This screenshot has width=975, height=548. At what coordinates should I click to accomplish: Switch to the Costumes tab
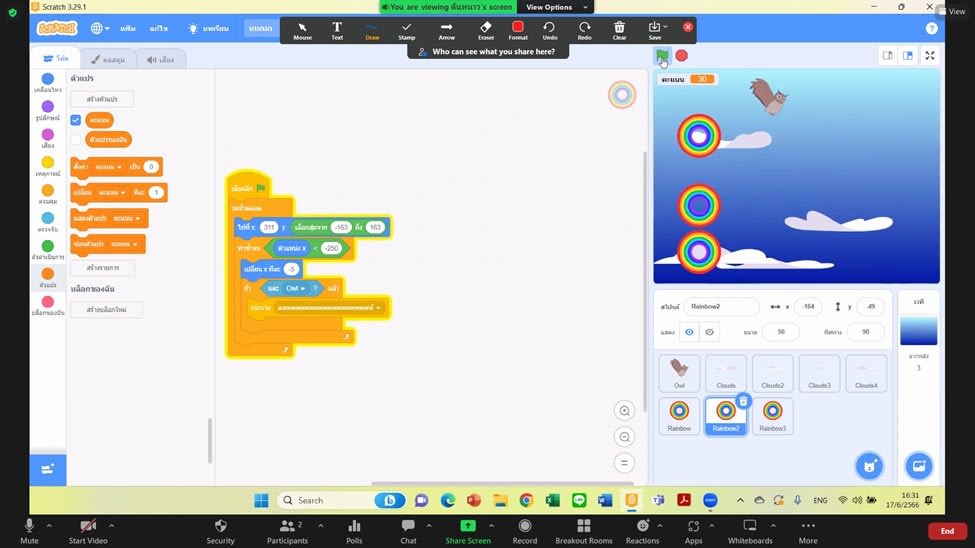108,59
